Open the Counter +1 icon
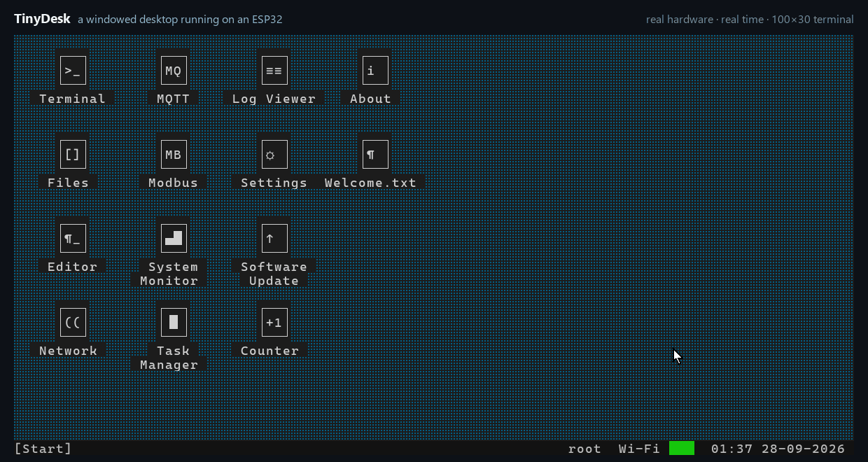Image resolution: width=868 pixels, height=462 pixels. click(274, 323)
